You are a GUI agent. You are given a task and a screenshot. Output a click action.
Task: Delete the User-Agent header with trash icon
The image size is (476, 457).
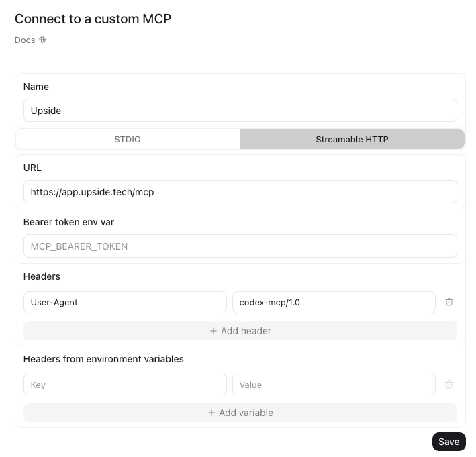449,302
